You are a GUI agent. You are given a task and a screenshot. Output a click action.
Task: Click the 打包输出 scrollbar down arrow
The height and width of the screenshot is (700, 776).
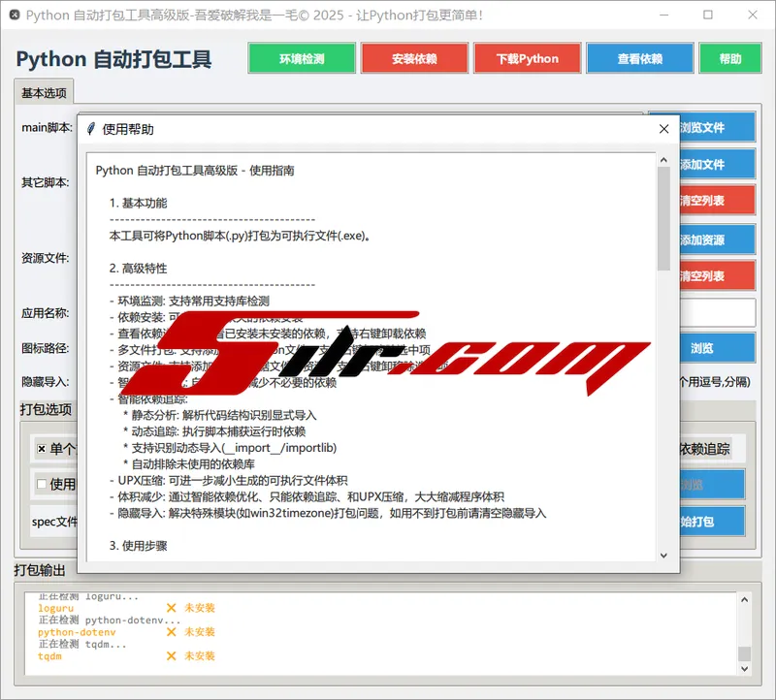tap(744, 669)
